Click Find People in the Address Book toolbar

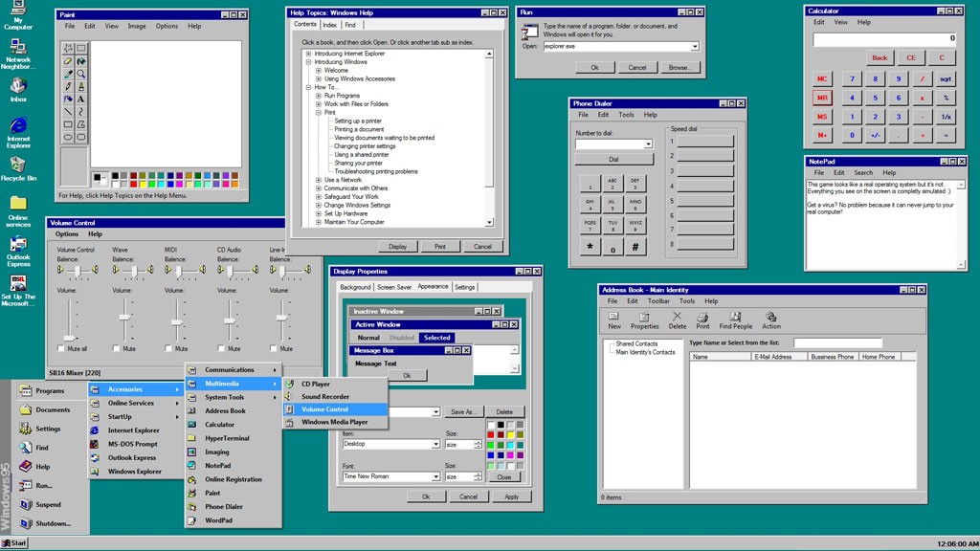point(734,320)
